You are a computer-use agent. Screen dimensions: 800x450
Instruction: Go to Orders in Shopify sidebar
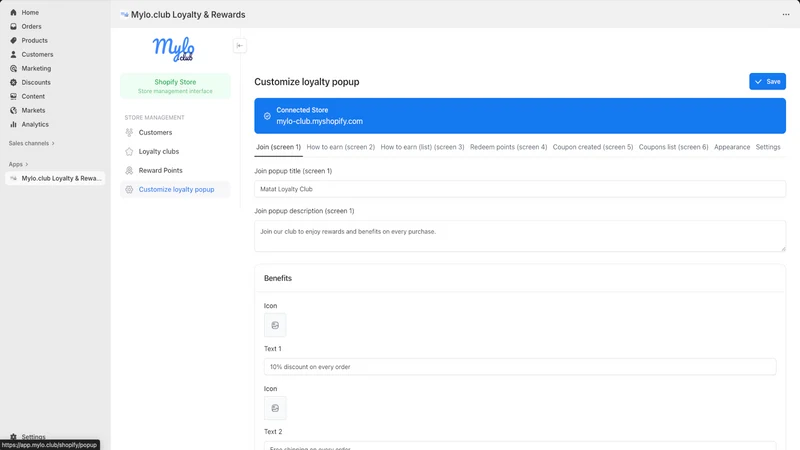(x=31, y=27)
